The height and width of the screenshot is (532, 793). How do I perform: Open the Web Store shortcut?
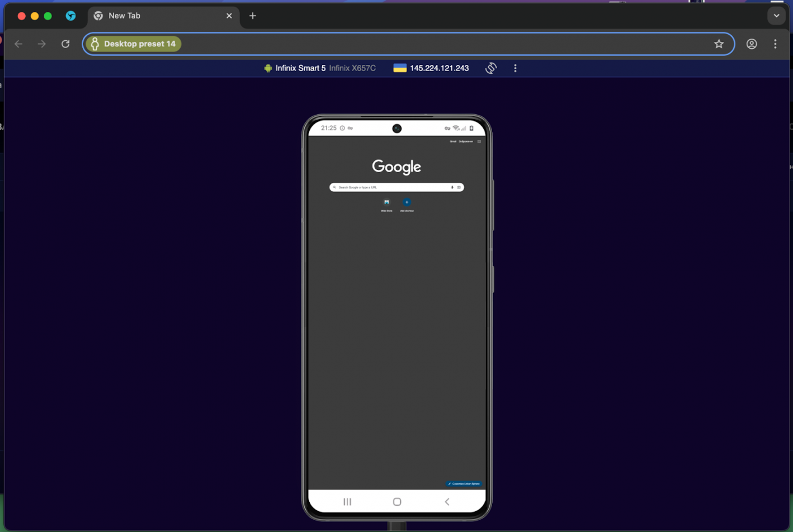click(x=386, y=205)
